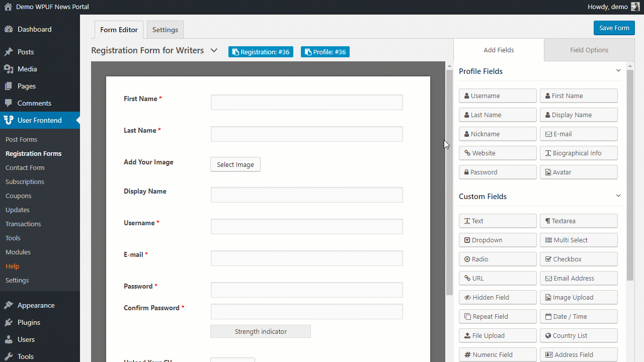Add a Date / Time field
644x362 pixels.
pos(579,316)
